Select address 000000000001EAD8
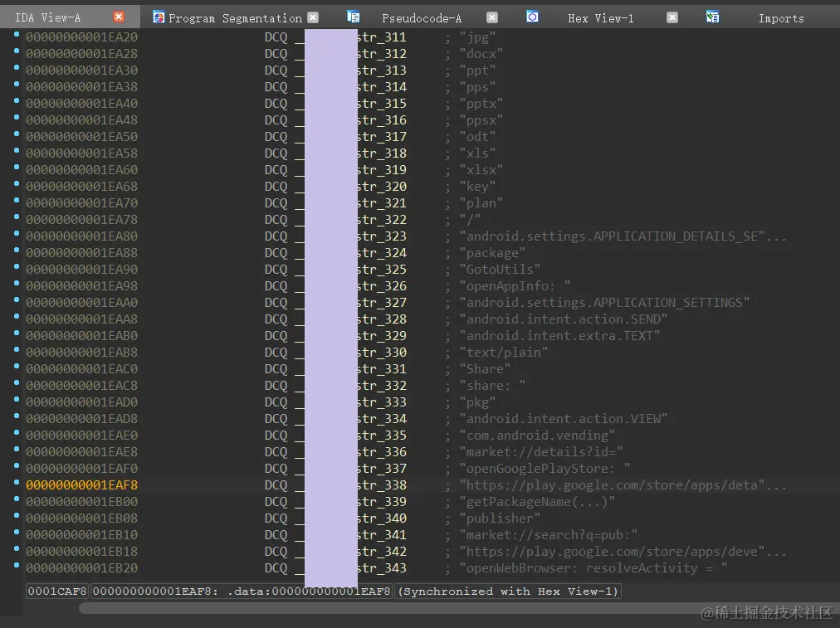The height and width of the screenshot is (628, 840). coord(82,419)
